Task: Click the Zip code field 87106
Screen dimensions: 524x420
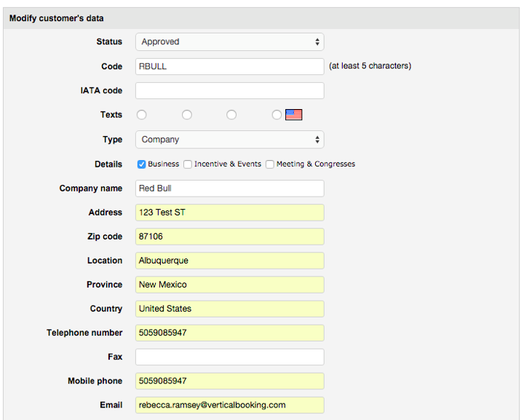Action: point(229,237)
